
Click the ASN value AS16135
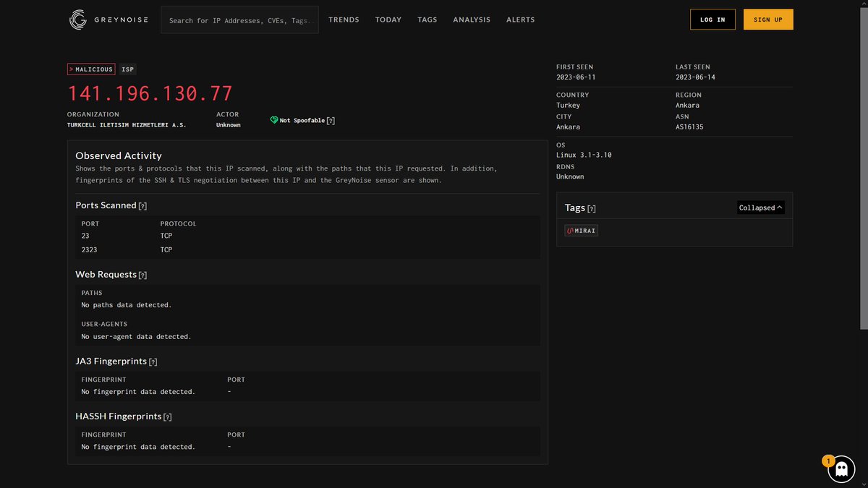pos(689,127)
